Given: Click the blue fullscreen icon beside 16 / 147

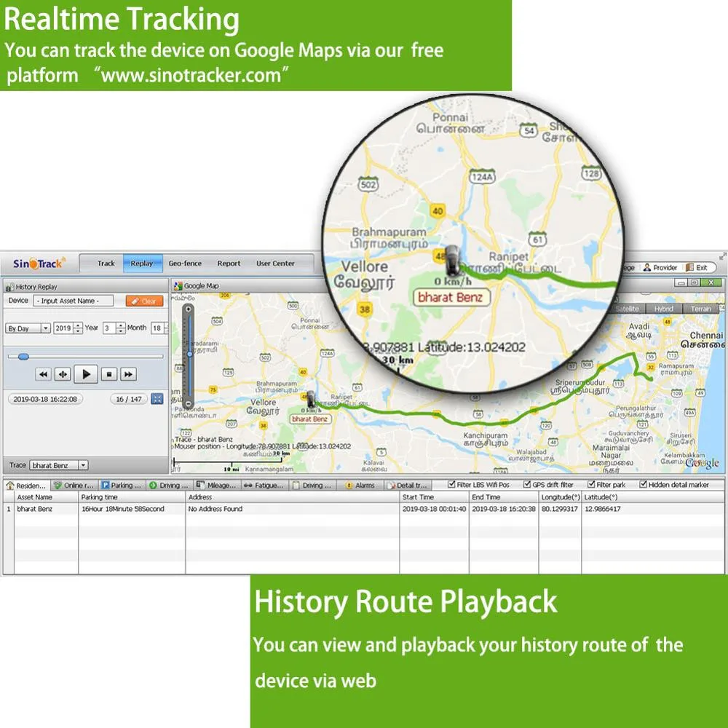Looking at the screenshot, I should pyautogui.click(x=157, y=399).
